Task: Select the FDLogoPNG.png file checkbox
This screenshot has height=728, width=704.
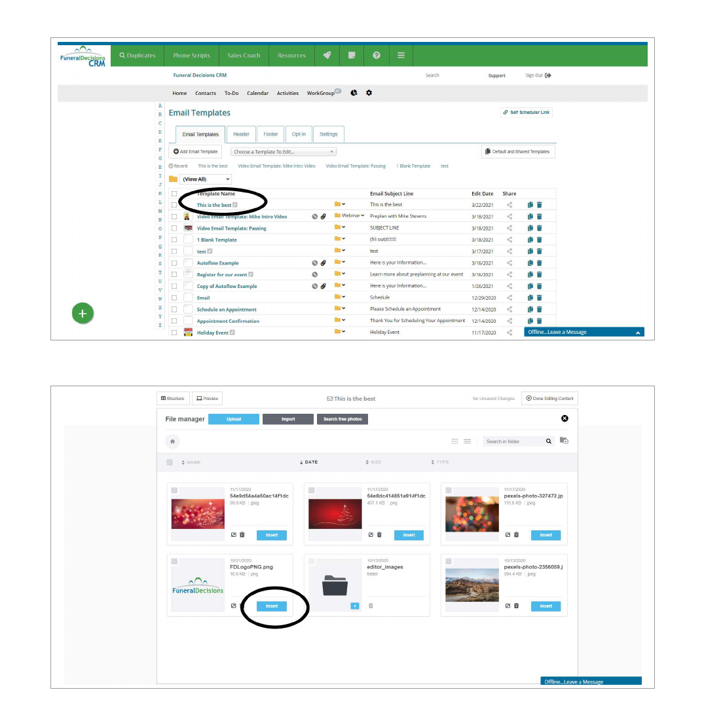Action: 174,562
